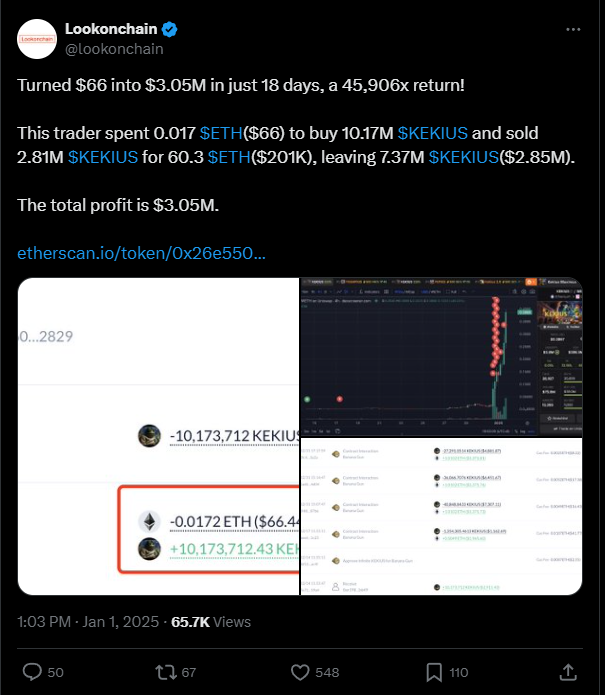The image size is (605, 695).
Task: Click the blue verified badge
Action: 169,29
